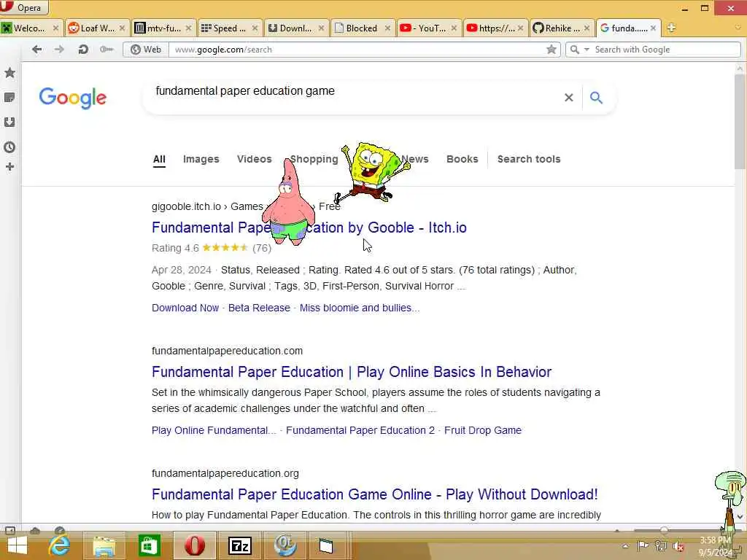Select the Images results tab

pos(201,159)
